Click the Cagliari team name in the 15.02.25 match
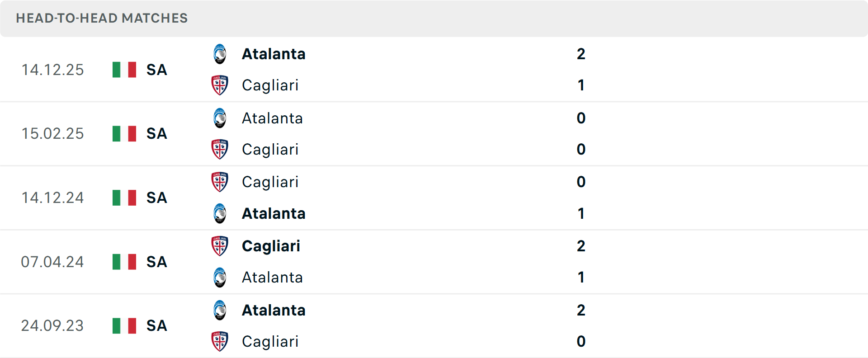The width and height of the screenshot is (868, 358). pyautogui.click(x=270, y=150)
